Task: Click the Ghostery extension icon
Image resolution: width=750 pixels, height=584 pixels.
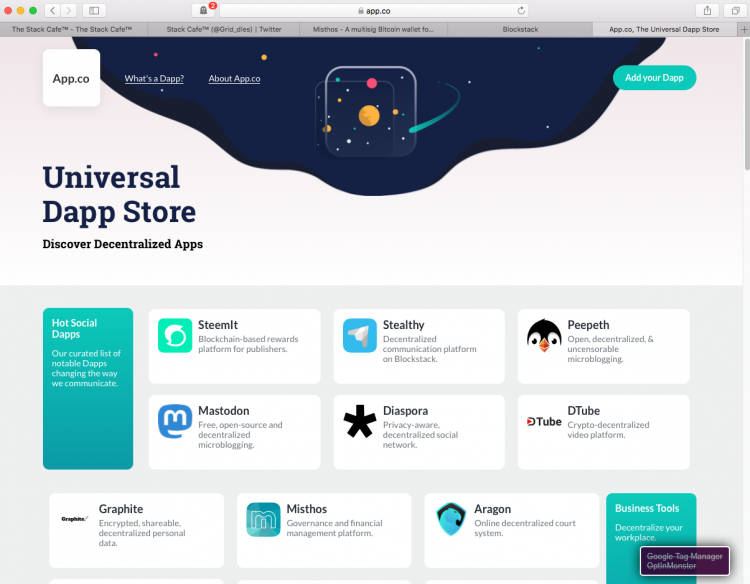Action: [203, 10]
